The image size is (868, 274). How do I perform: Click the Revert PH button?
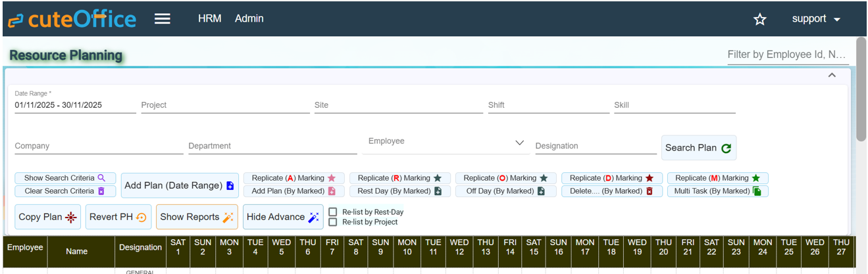pyautogui.click(x=118, y=217)
